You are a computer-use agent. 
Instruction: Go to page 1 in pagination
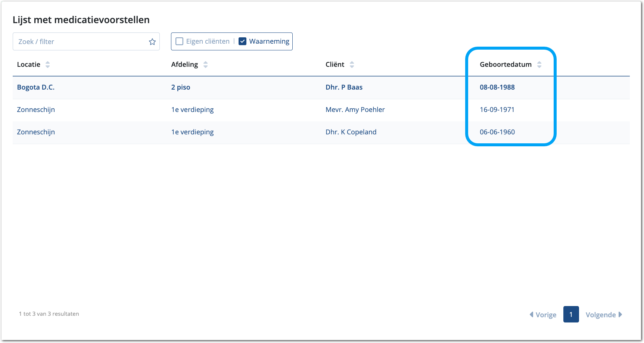tap(571, 314)
